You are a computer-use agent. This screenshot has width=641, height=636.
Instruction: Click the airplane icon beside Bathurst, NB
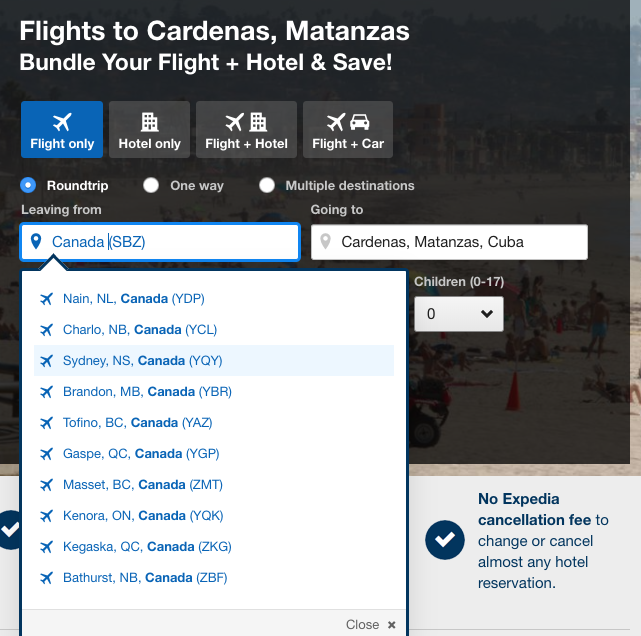click(47, 578)
